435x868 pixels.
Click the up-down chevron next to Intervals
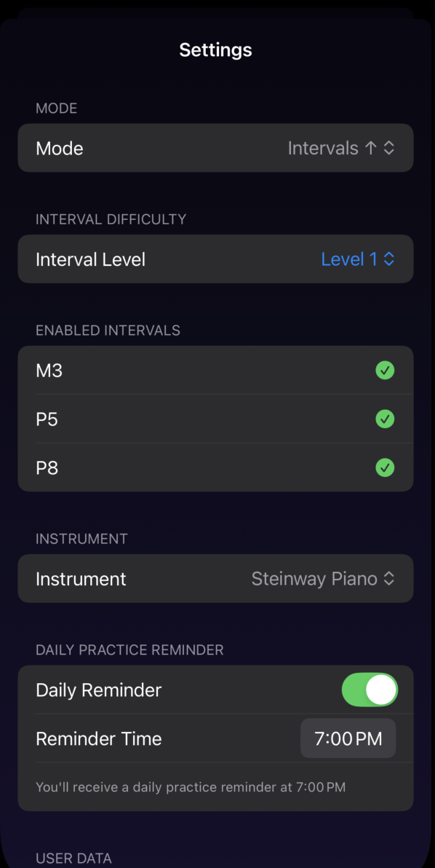(x=388, y=148)
